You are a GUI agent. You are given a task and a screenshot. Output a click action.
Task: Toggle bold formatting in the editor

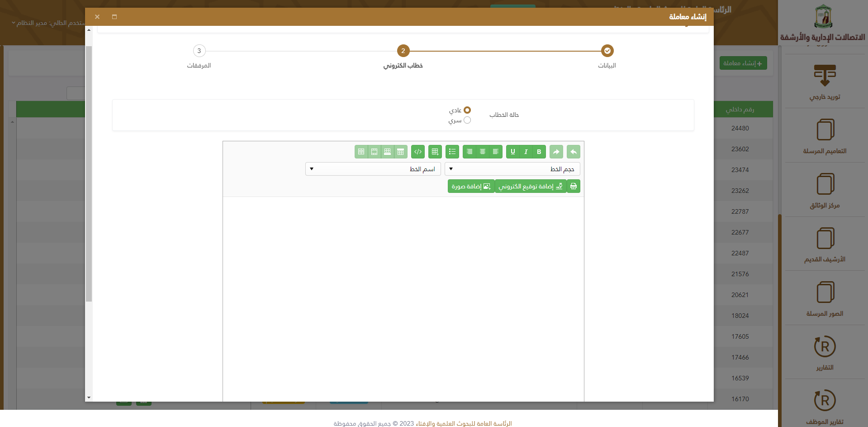coord(539,152)
